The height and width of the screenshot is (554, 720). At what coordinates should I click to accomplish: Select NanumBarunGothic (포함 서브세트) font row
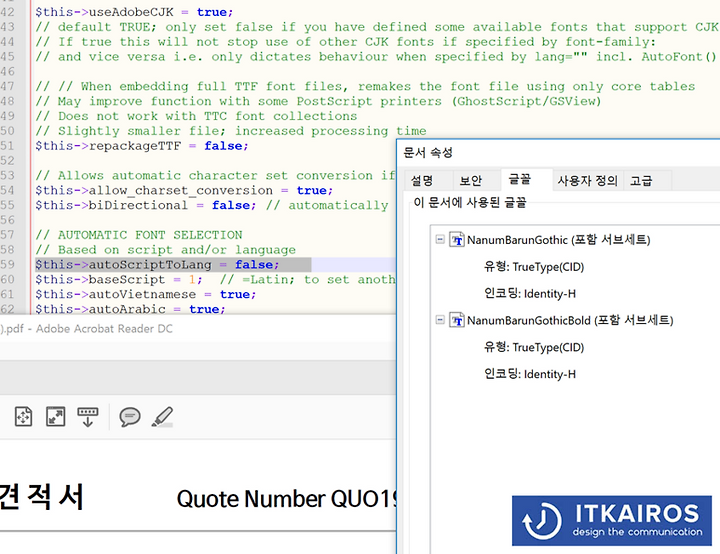(x=558, y=240)
